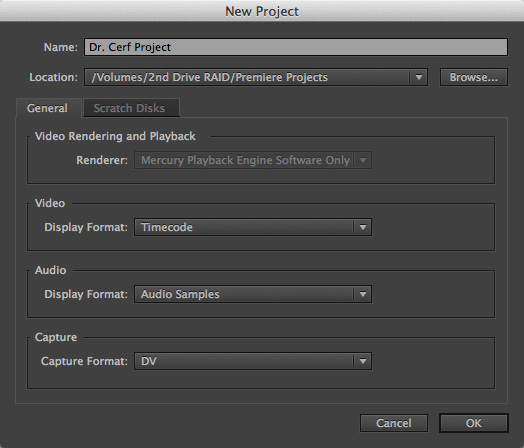Click the Location: label

[x=53, y=77]
